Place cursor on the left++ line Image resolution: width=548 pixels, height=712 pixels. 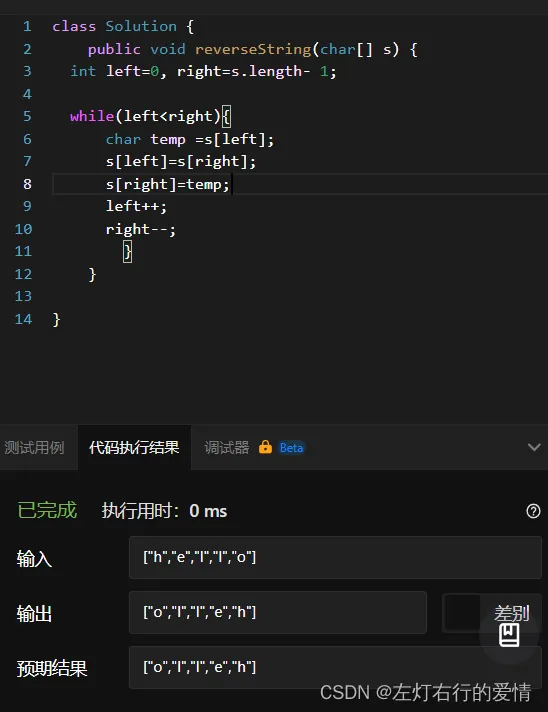(x=136, y=207)
